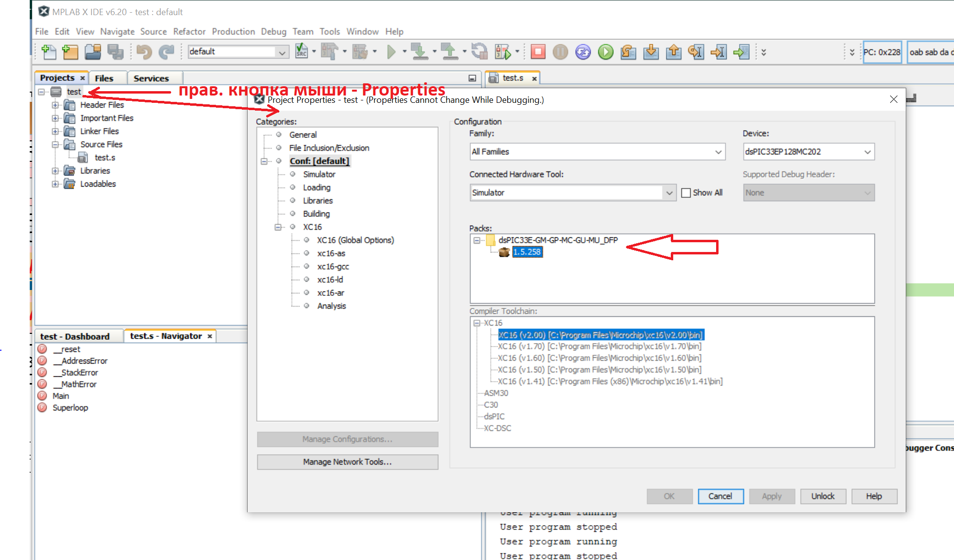Click the PC: 0x228 status field
The width and height of the screenshot is (954, 560).
click(x=882, y=52)
